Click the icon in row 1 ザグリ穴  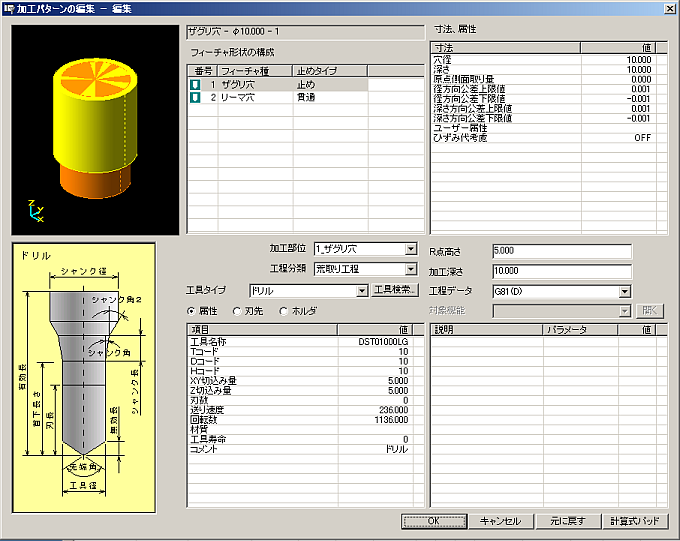click(x=195, y=85)
